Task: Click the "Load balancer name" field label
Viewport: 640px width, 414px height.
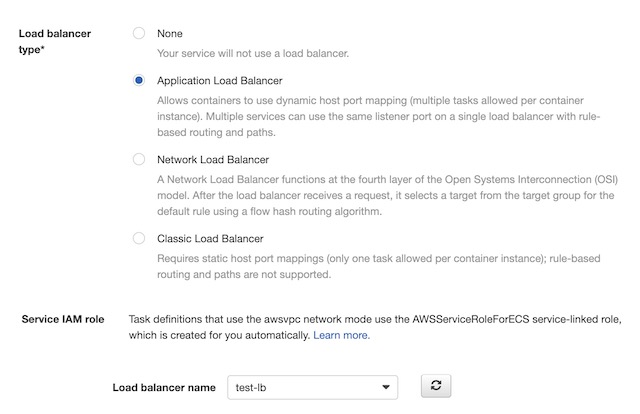Action: [164, 387]
